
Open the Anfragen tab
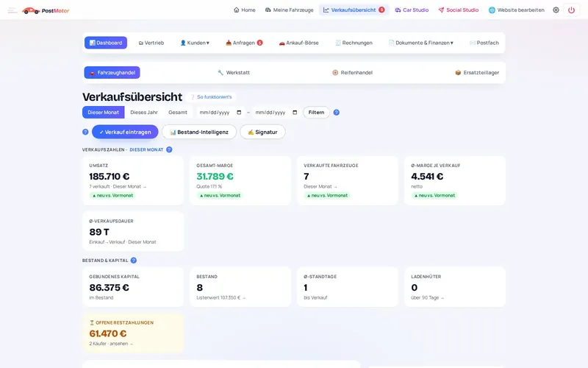tap(244, 43)
